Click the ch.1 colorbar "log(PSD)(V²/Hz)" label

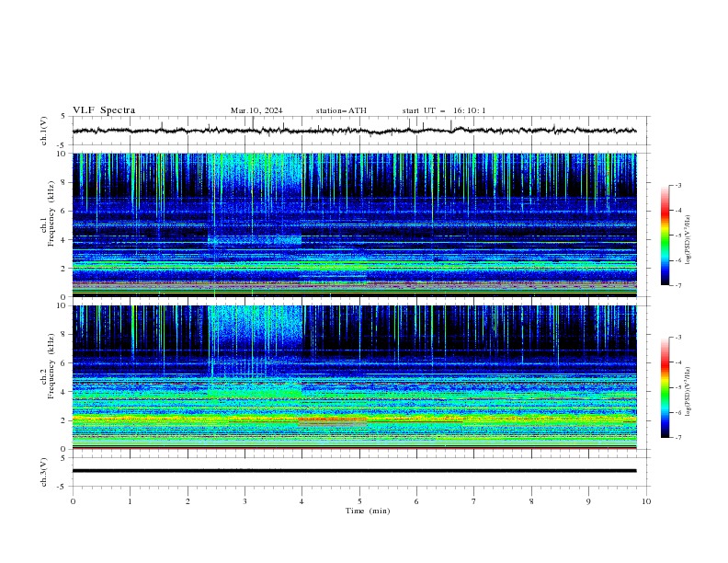[688, 240]
